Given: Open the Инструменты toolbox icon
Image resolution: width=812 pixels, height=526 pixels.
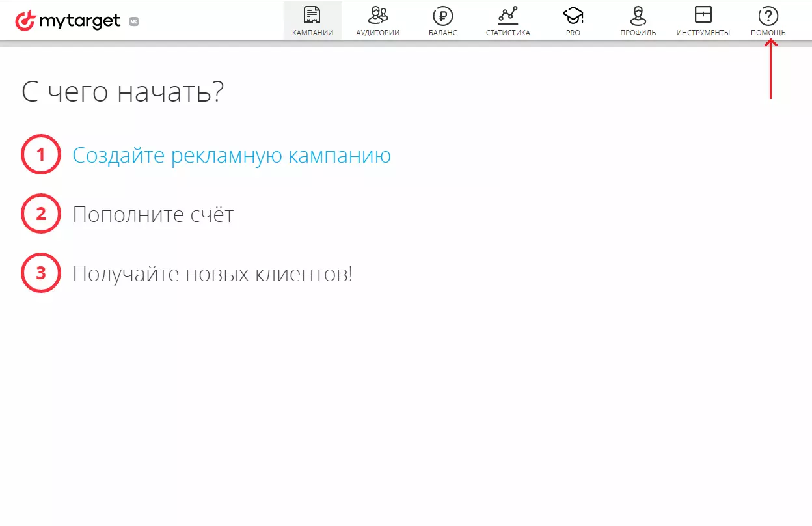Looking at the screenshot, I should click(703, 15).
